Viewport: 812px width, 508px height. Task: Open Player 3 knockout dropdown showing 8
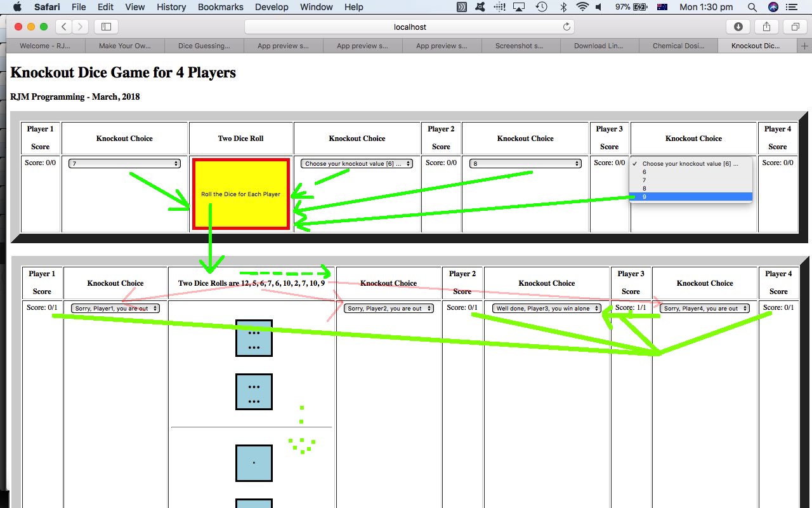tap(525, 163)
